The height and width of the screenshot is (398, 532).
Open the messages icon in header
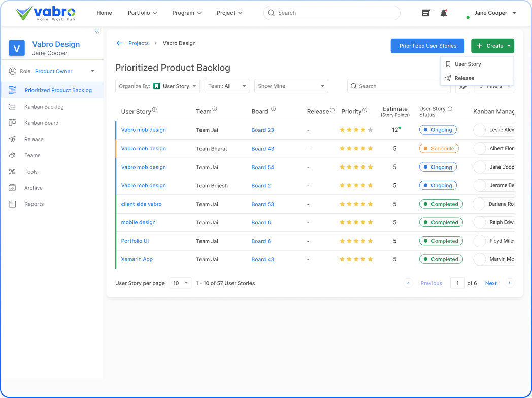click(x=426, y=13)
